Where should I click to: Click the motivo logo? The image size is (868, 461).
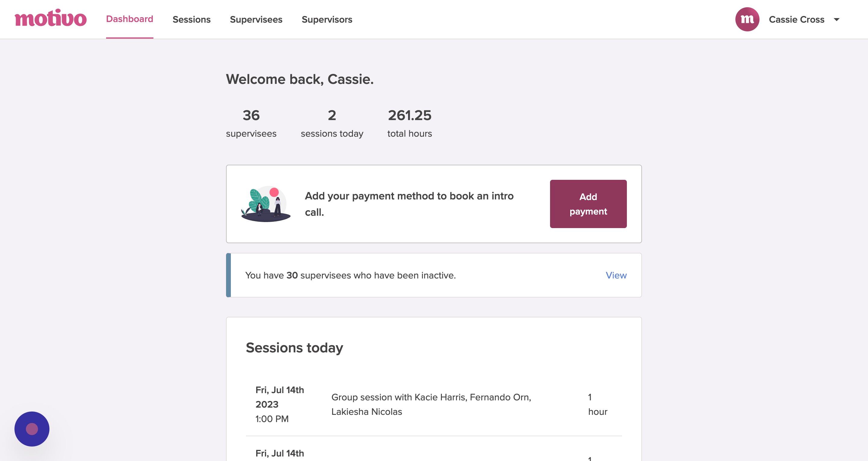pyautogui.click(x=51, y=18)
